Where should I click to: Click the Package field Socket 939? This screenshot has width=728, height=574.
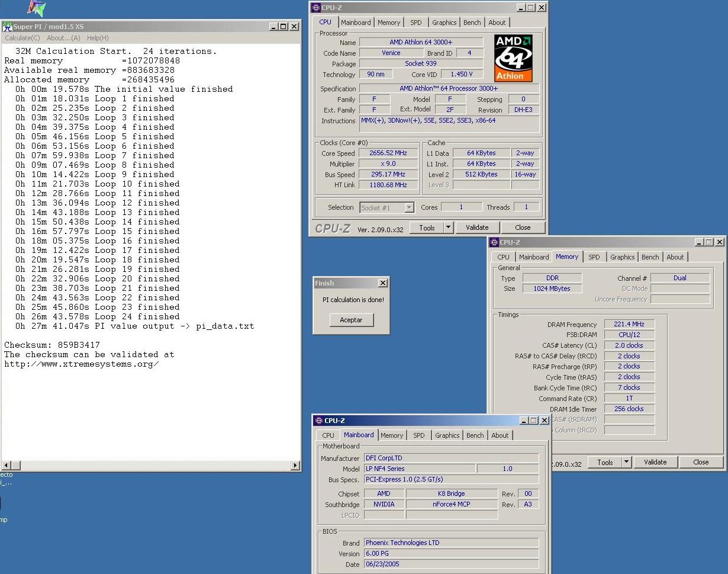pyautogui.click(x=421, y=63)
